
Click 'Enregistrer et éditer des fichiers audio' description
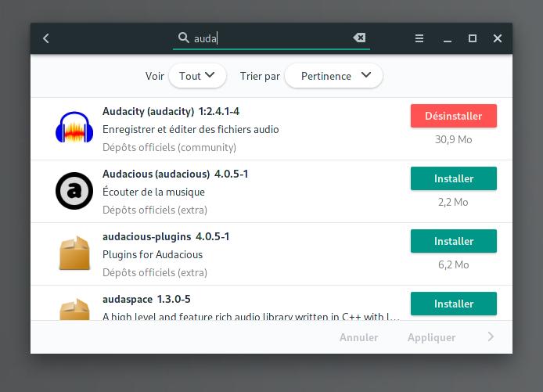click(191, 130)
